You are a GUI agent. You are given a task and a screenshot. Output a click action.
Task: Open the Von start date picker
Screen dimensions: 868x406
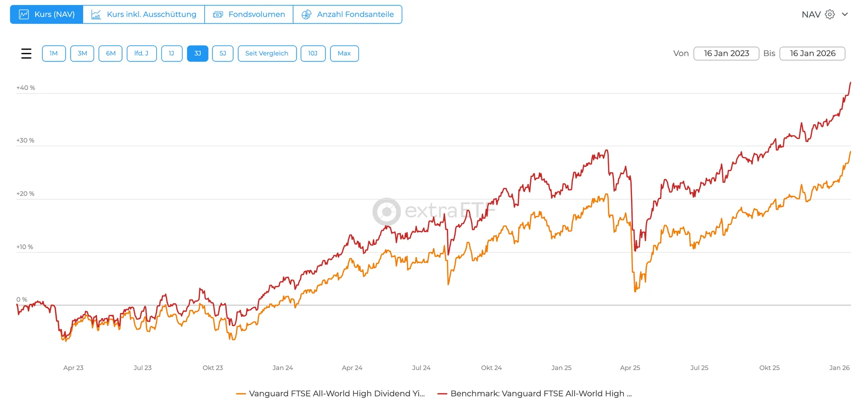click(x=726, y=53)
